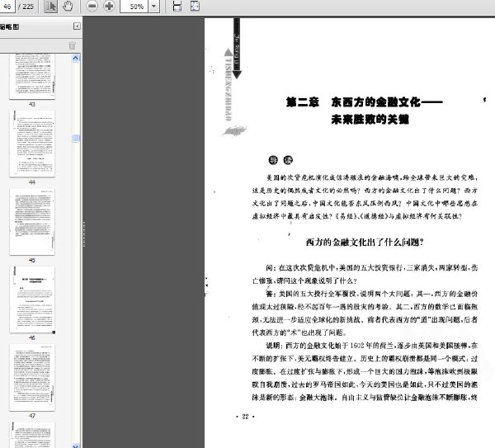Click the page number 22 at bottom
The image size is (495, 448).
pyautogui.click(x=245, y=417)
